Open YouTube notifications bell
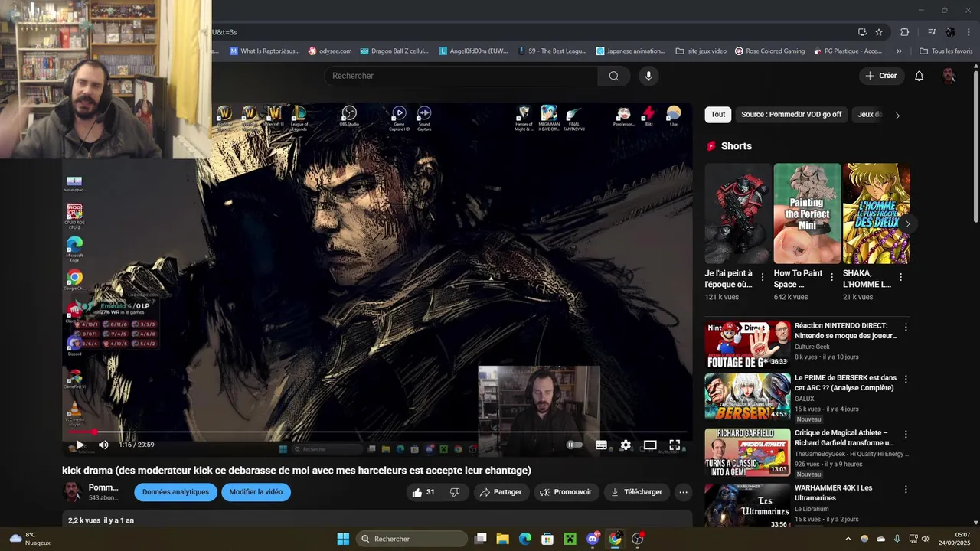 pos(920,76)
